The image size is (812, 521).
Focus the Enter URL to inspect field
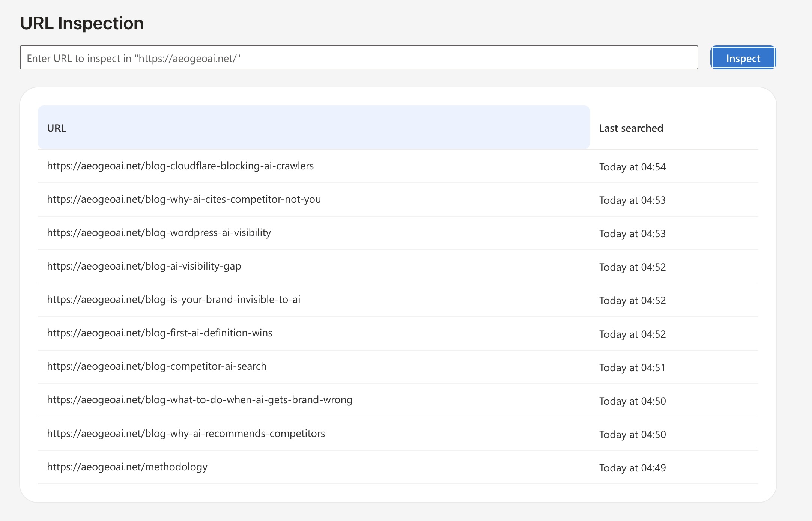(x=359, y=58)
